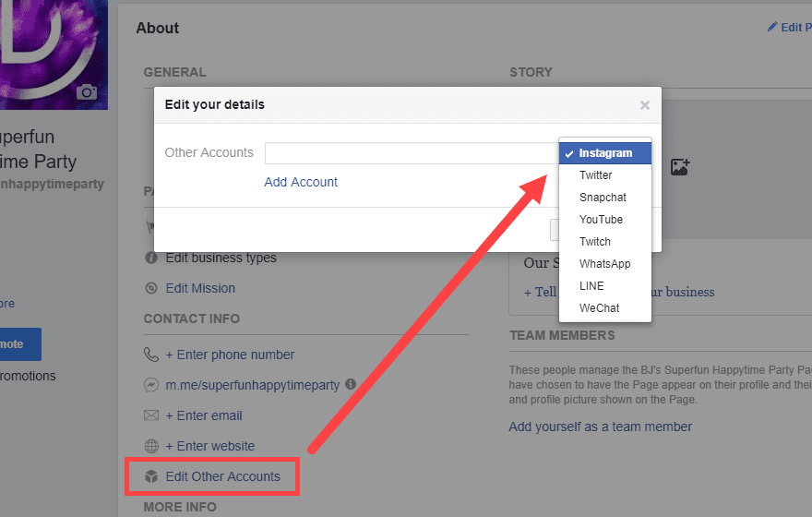The image size is (812, 517).
Task: Choose Twitter from the account type list
Action: [605, 175]
